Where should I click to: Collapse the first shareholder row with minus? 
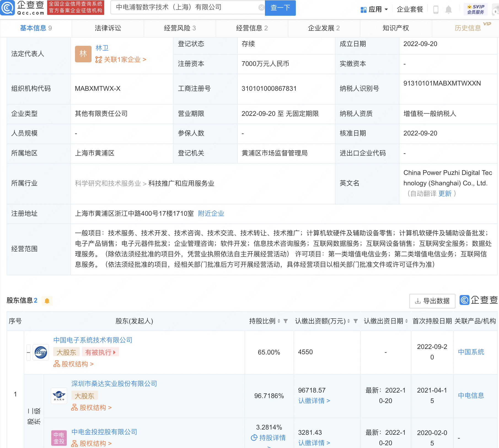coord(28,352)
